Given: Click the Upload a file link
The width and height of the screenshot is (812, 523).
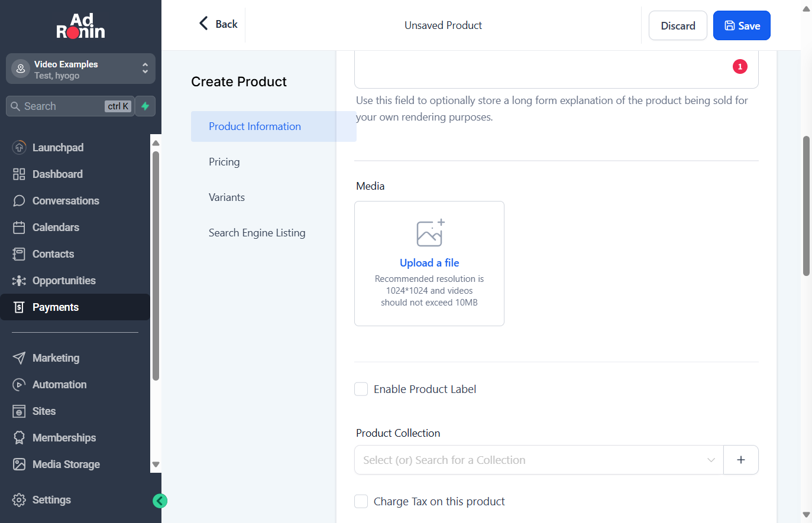Looking at the screenshot, I should point(429,263).
